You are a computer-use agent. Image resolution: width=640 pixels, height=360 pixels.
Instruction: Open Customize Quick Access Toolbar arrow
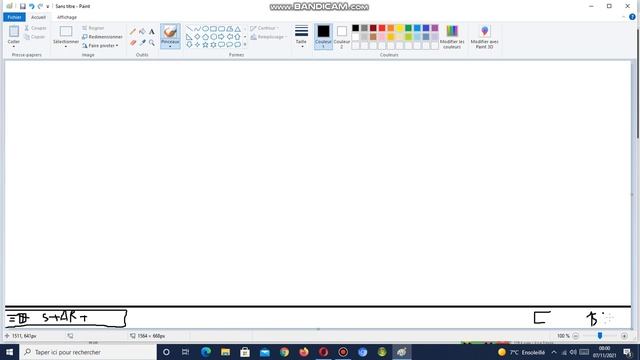(48, 7)
